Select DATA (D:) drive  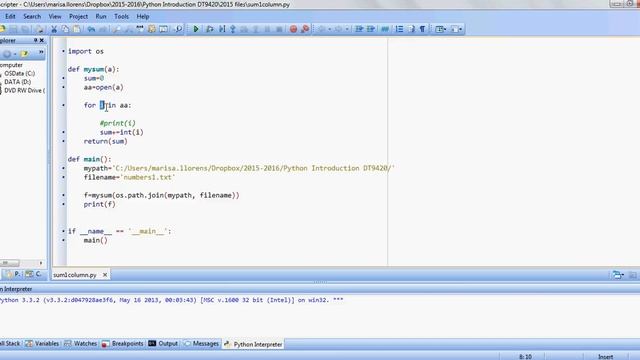(x=17, y=82)
